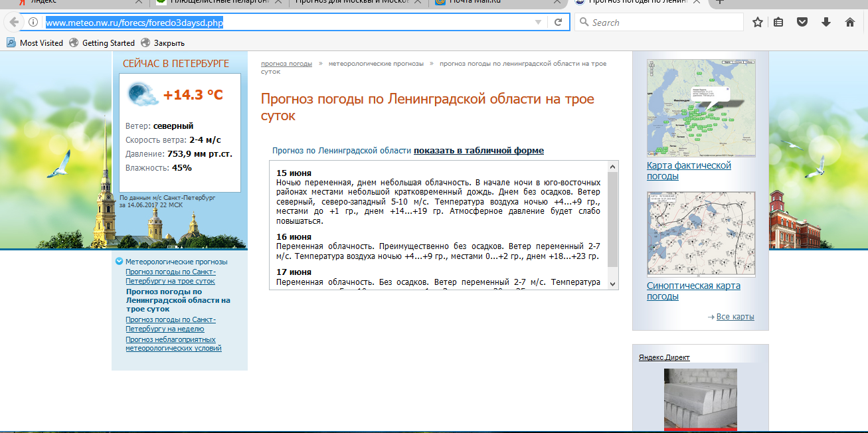Click the Все карты link
The height and width of the screenshot is (433, 868).
(x=735, y=317)
